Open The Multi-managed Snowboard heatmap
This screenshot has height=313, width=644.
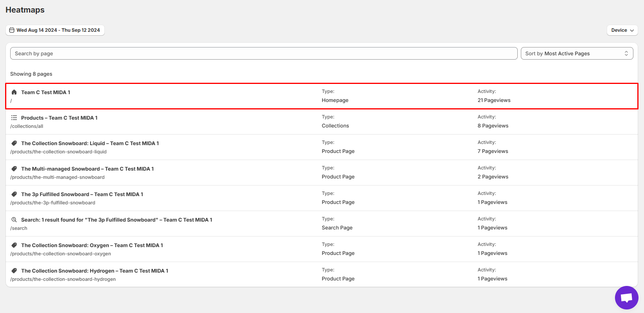87,169
